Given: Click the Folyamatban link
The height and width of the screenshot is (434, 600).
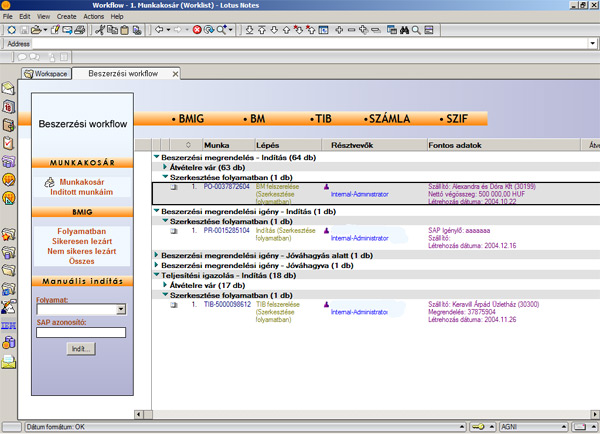Looking at the screenshot, I should coord(82,231).
